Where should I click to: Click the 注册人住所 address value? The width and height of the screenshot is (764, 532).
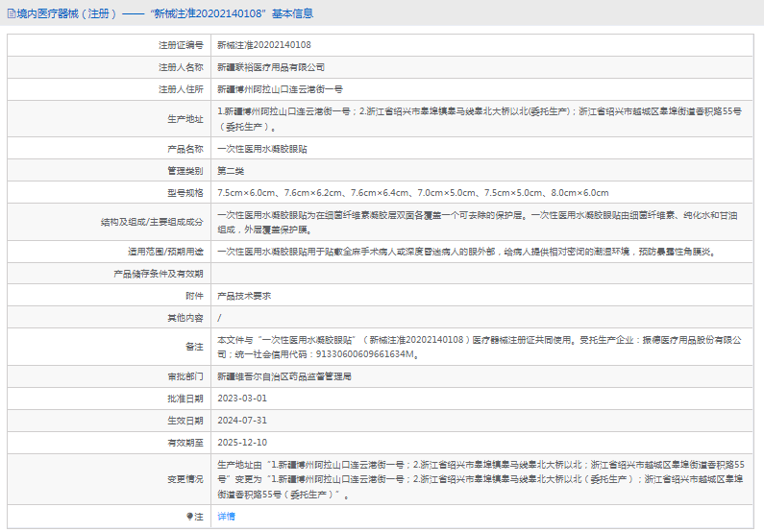pyautogui.click(x=280, y=88)
